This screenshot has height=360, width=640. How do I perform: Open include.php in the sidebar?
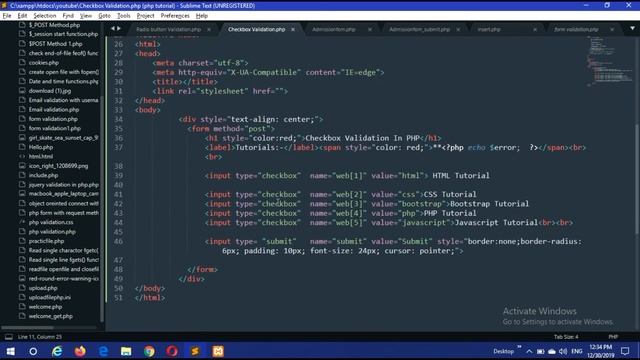43,175
